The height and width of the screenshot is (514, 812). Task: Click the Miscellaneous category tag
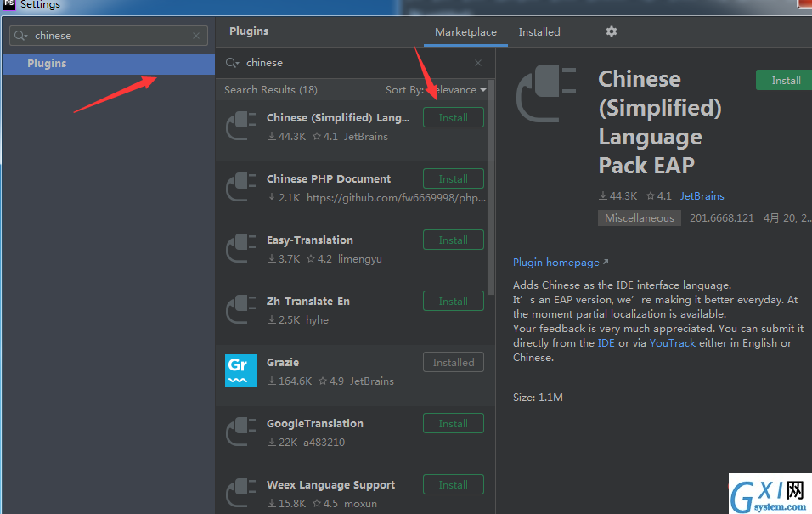[639, 218]
